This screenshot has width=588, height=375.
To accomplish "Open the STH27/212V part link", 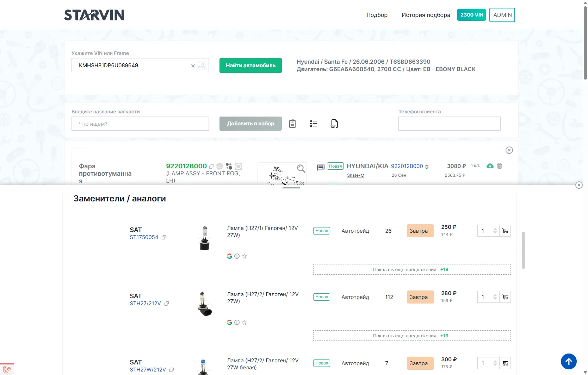I will pos(145,304).
